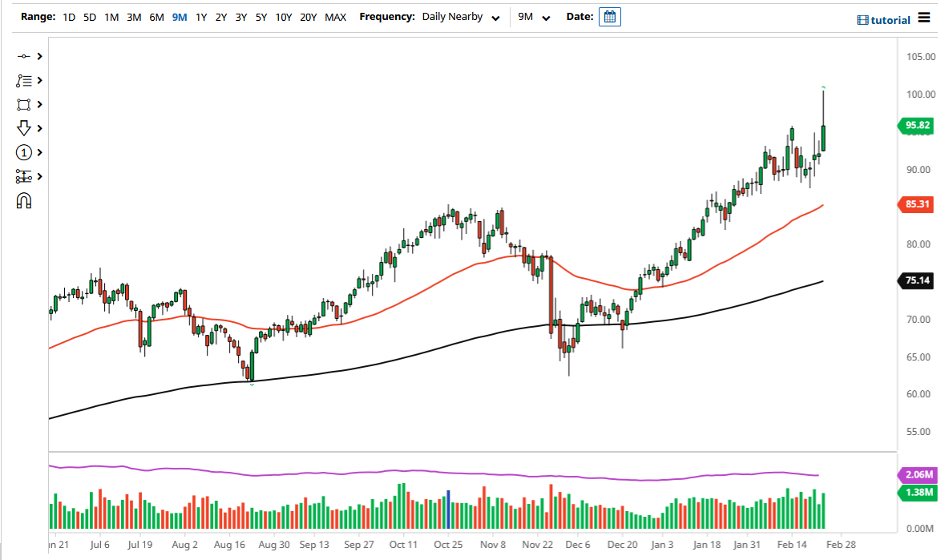Open the settings sliders tool
Image resolution: width=945 pixels, height=560 pixels.
24,176
